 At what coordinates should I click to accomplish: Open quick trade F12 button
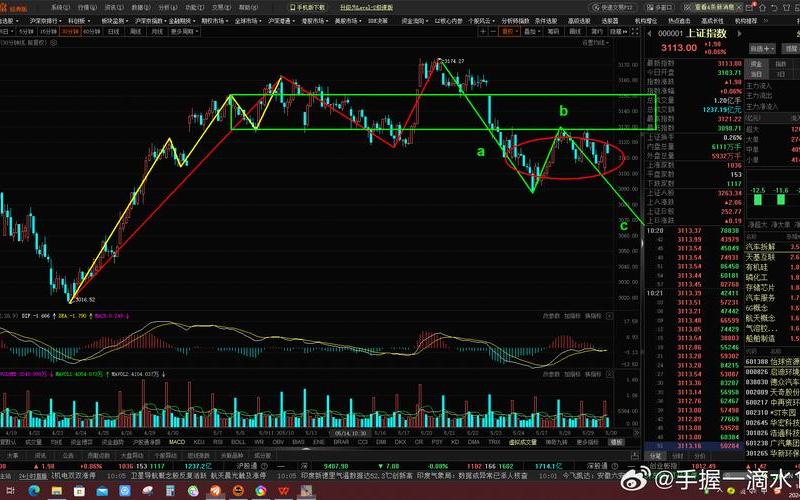pyautogui.click(x=614, y=7)
